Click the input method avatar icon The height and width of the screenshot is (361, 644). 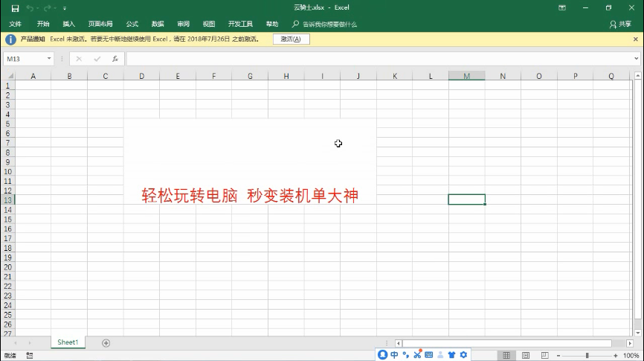(382, 354)
